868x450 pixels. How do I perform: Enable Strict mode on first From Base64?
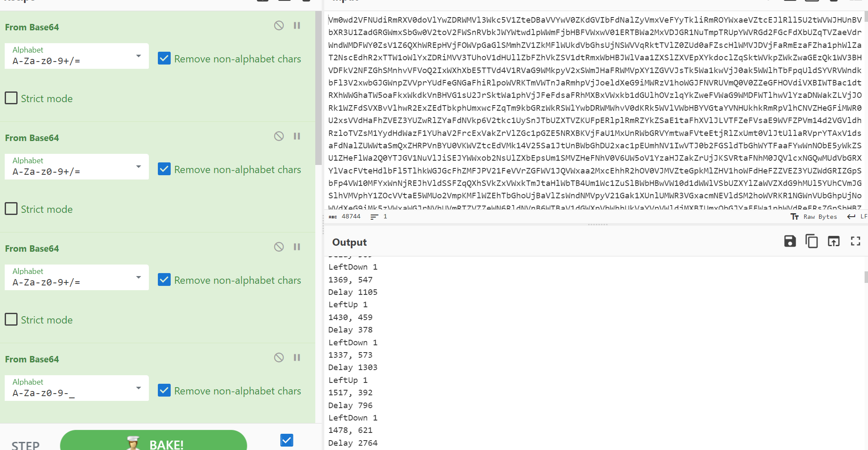11,98
